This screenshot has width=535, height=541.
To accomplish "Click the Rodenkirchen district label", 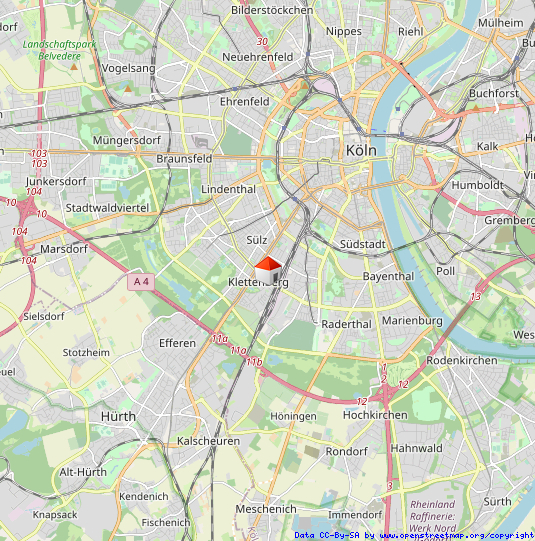I will [462, 361].
